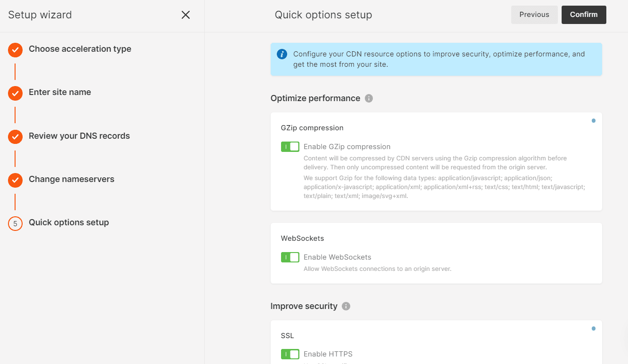Click checkmark icon beside Change nameservers
Viewport: 628px width, 364px height.
point(16,180)
